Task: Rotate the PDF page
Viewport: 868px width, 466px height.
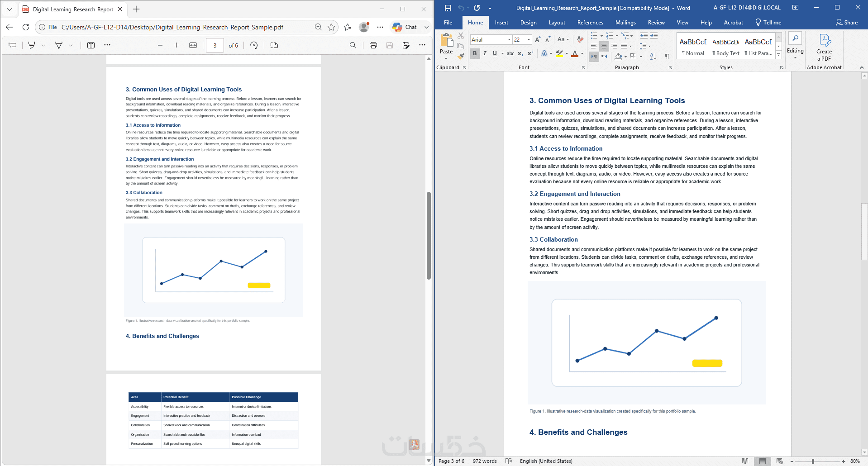Action: [254, 45]
